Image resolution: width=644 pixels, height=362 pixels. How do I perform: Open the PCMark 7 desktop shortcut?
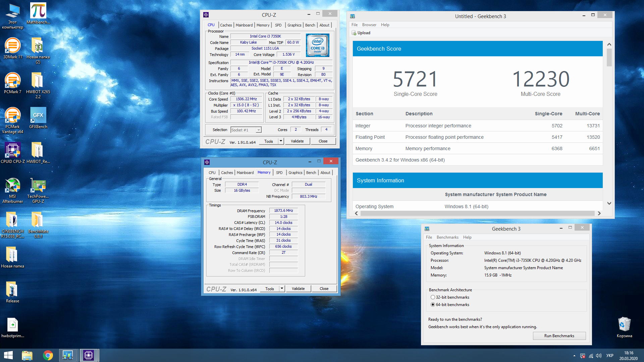pyautogui.click(x=12, y=83)
